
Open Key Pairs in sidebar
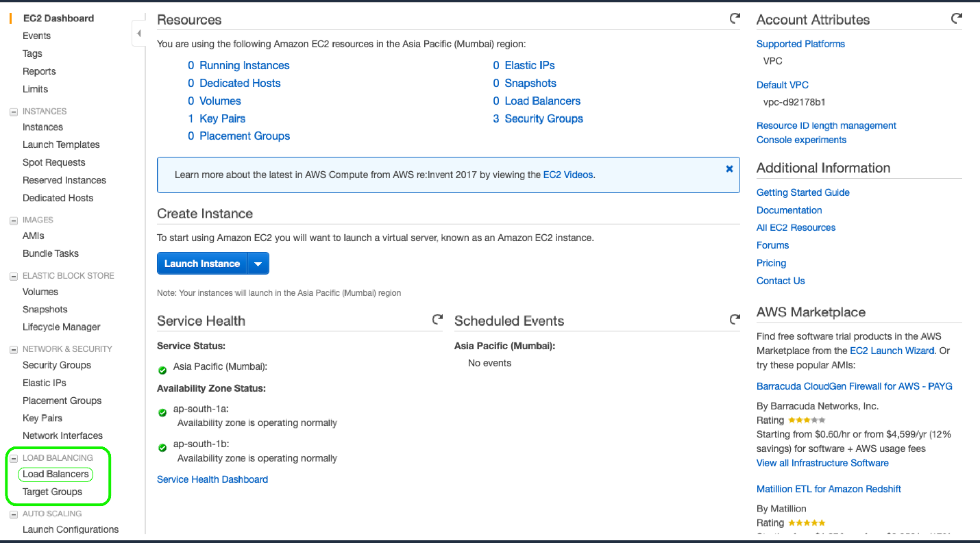tap(42, 418)
